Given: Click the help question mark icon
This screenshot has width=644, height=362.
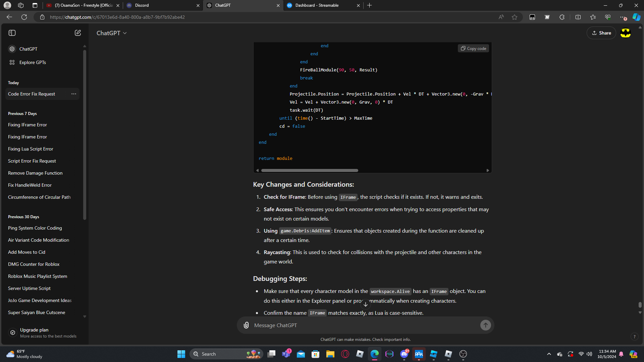Looking at the screenshot, I should 634,337.
